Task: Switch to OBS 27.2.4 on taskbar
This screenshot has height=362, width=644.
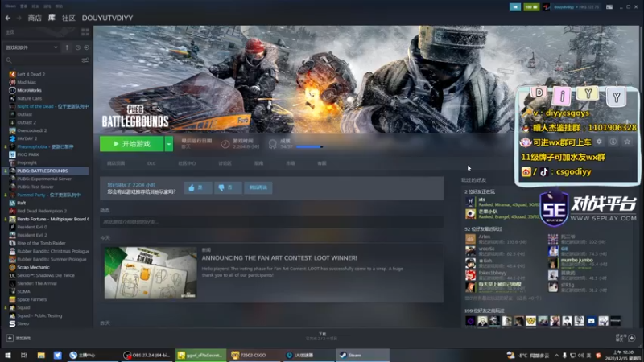Action: [x=147, y=355]
